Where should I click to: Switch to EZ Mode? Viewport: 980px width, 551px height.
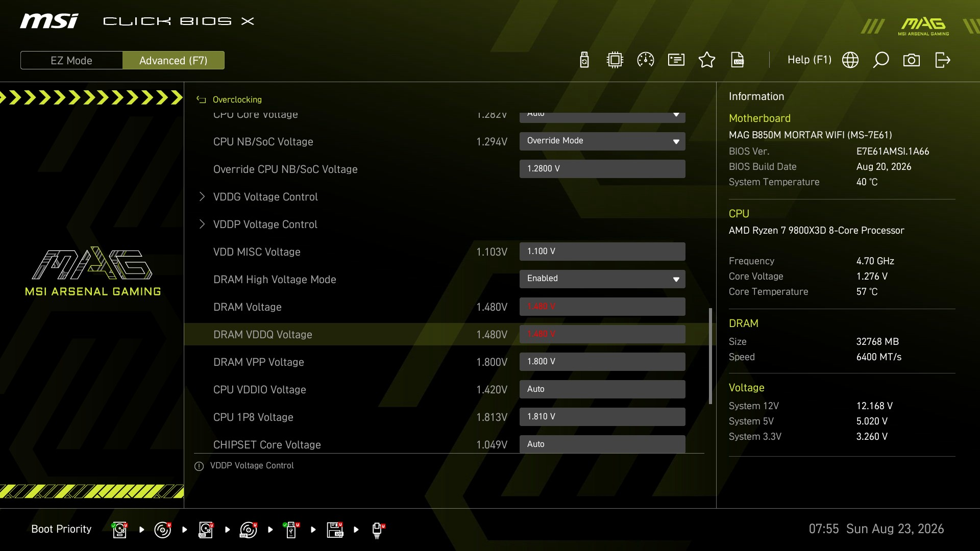tap(71, 60)
